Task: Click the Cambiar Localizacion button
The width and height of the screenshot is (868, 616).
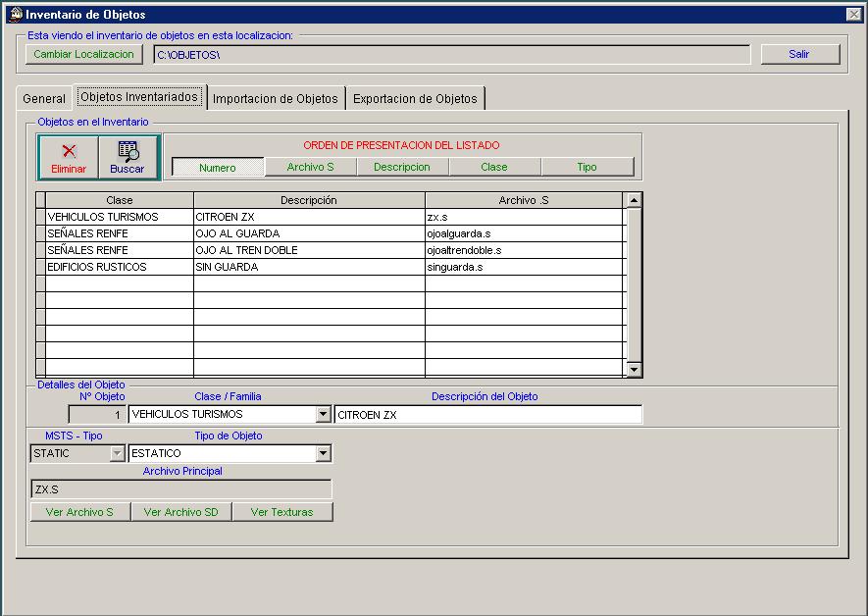Action: coord(83,54)
